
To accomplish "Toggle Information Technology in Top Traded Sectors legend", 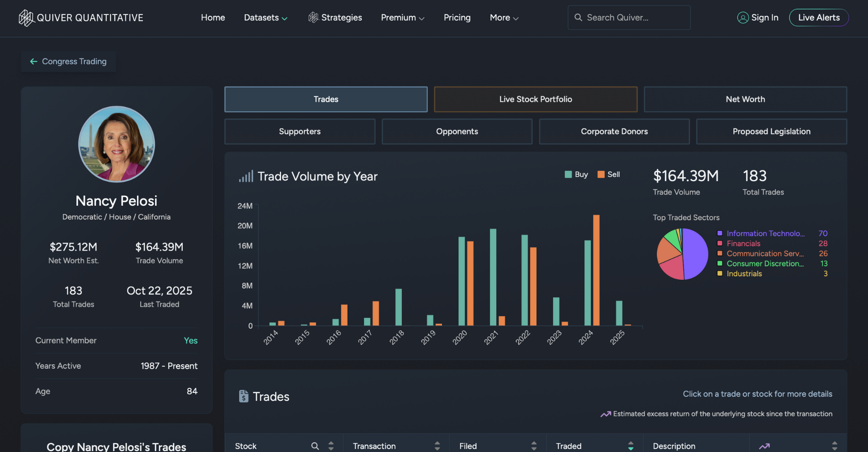I will pos(765,233).
